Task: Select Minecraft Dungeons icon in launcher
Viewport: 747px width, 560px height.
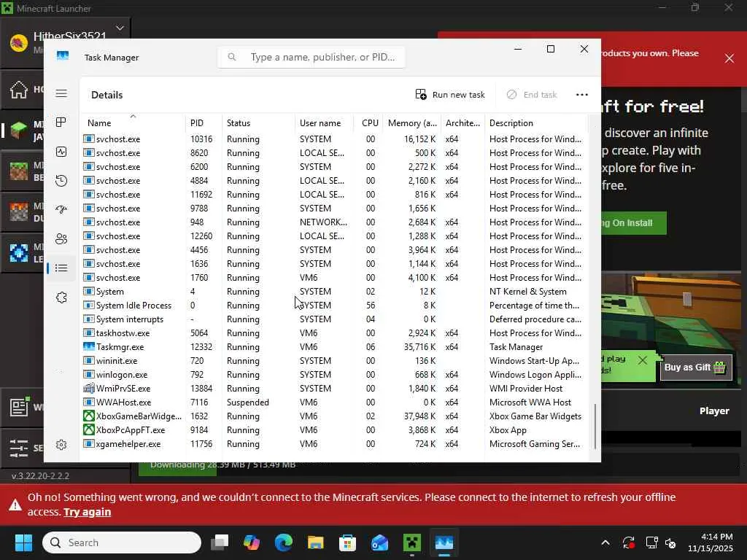Action: point(19,212)
